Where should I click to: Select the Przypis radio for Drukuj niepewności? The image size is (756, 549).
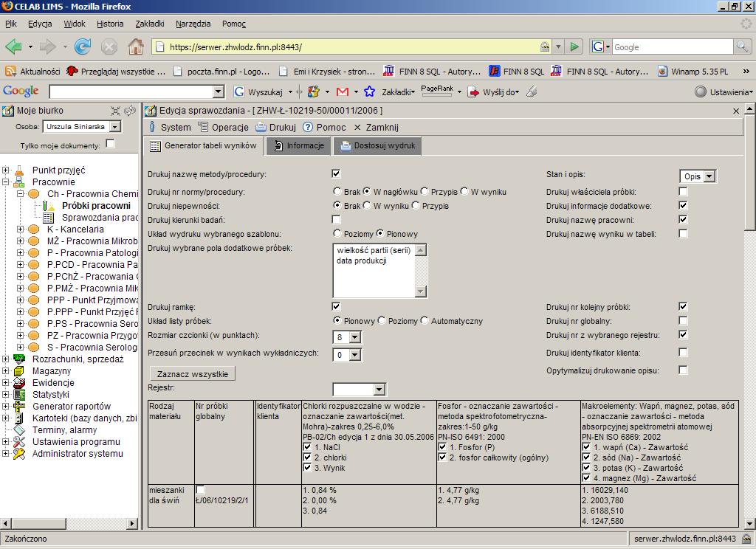click(x=416, y=205)
